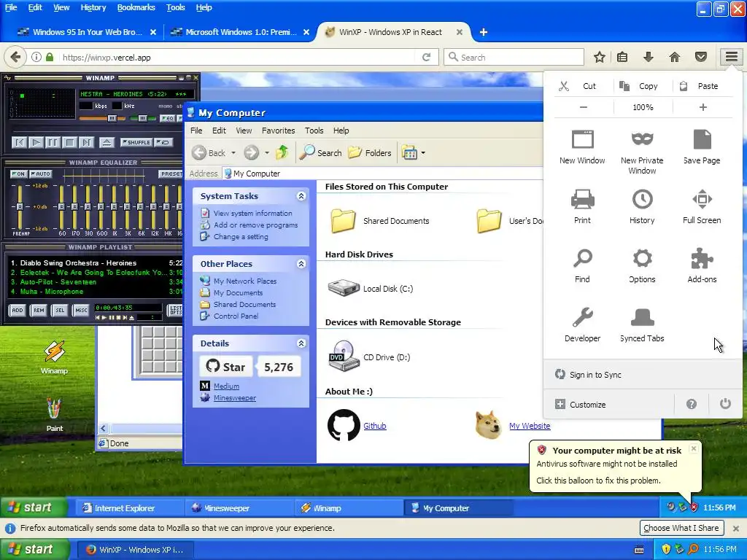Click Synced Tabs in Firefox menu
This screenshot has width=747, height=560.
642,324
